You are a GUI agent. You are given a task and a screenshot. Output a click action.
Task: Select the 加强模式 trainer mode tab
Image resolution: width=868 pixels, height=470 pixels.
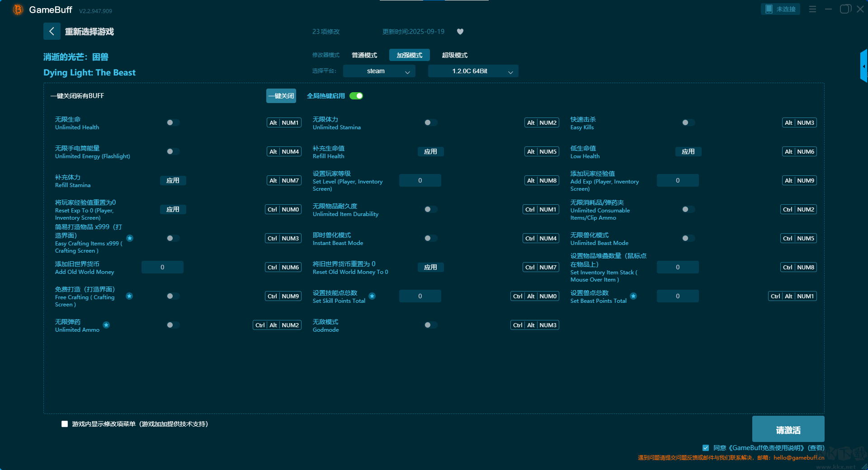[410, 55]
